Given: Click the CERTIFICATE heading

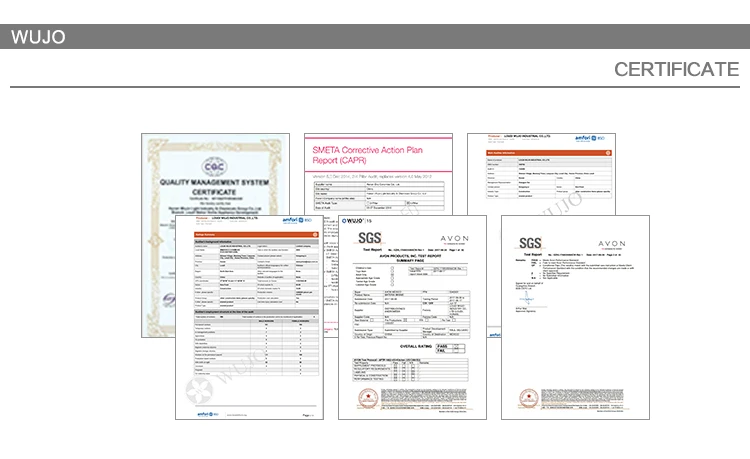Looking at the screenshot, I should [x=676, y=69].
